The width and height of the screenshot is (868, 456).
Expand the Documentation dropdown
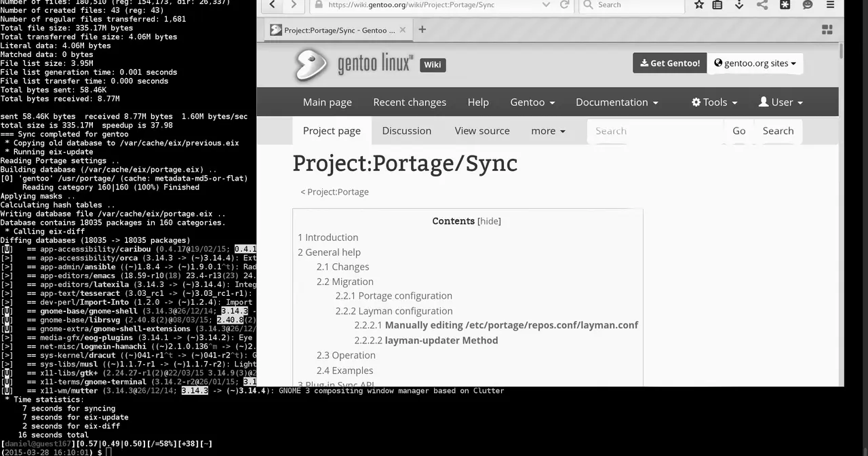coord(616,102)
